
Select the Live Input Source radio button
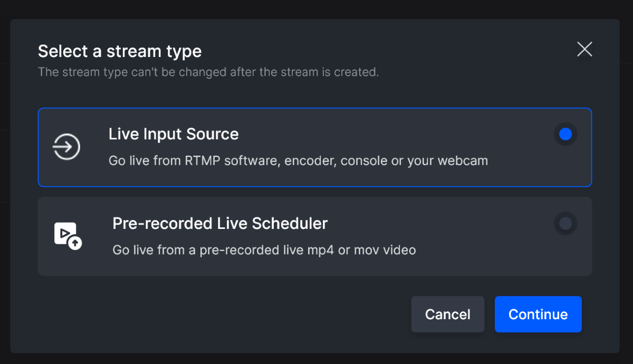565,134
